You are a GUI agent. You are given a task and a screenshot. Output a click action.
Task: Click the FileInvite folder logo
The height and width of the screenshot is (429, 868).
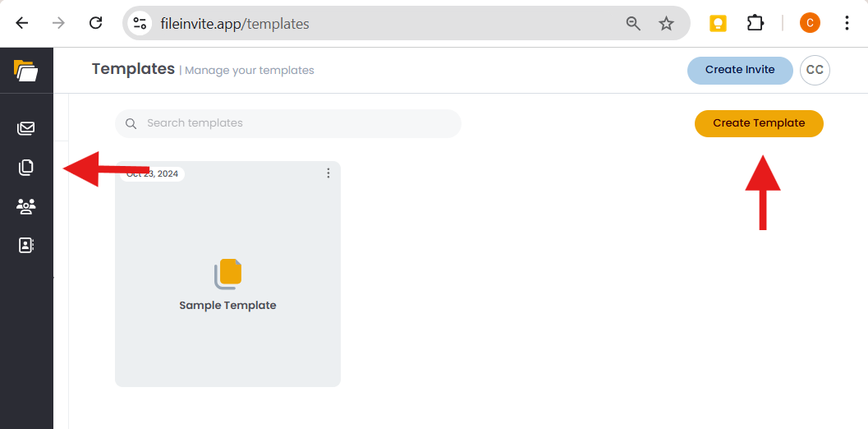26,71
